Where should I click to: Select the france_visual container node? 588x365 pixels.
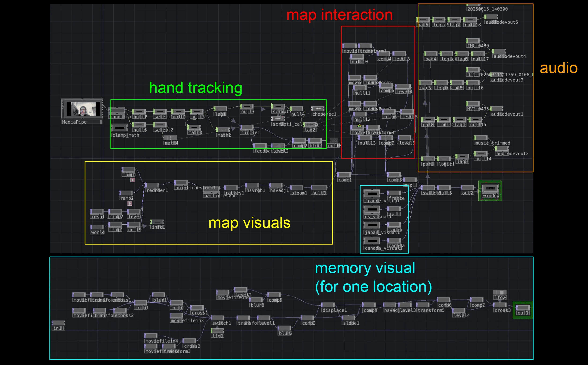372,193
